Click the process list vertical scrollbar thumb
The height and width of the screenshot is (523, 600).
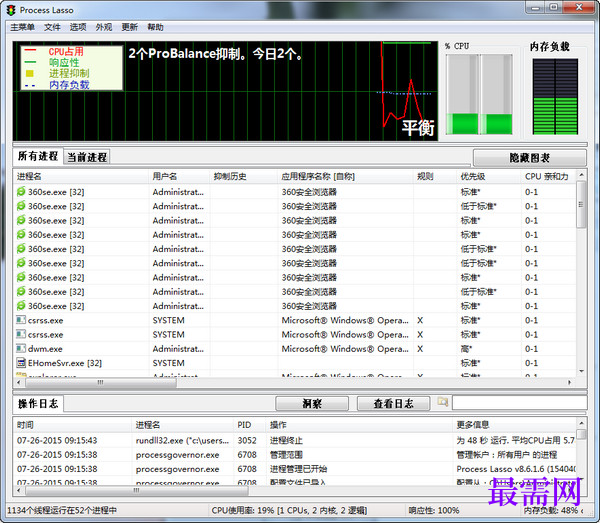[x=581, y=204]
